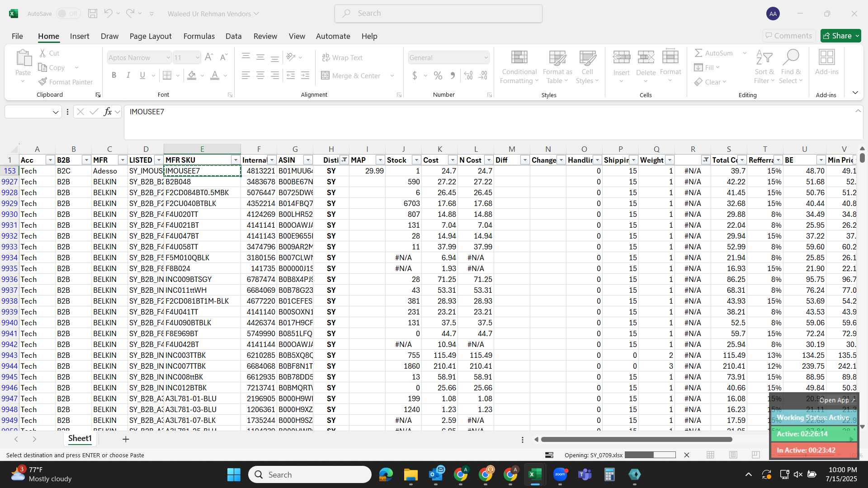Toggle Bold formatting
868x488 pixels.
click(x=114, y=75)
